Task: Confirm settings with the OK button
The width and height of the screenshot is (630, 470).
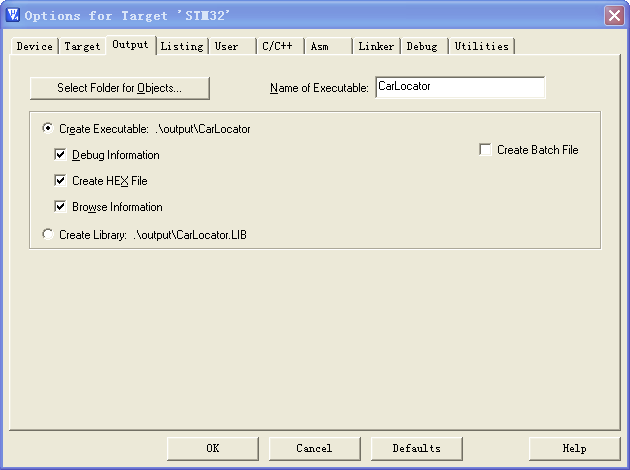Action: pos(213,449)
